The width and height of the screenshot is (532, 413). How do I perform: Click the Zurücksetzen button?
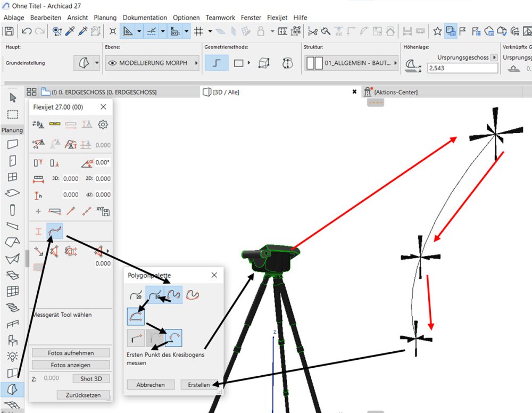tap(83, 395)
